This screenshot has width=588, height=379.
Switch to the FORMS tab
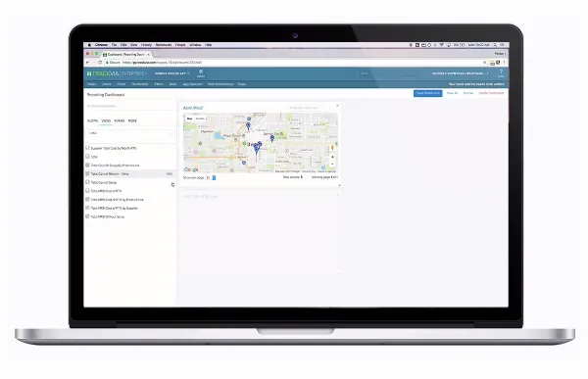pyautogui.click(x=120, y=120)
